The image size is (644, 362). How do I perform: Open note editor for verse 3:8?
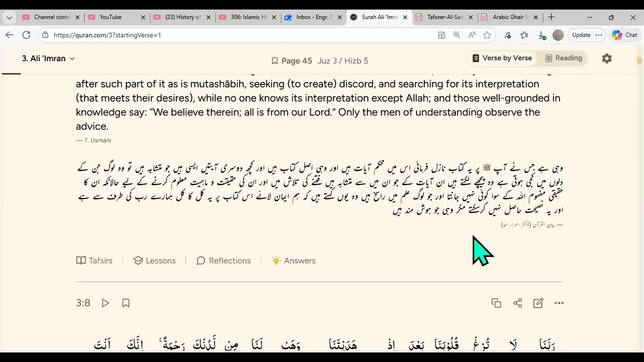pos(538,303)
